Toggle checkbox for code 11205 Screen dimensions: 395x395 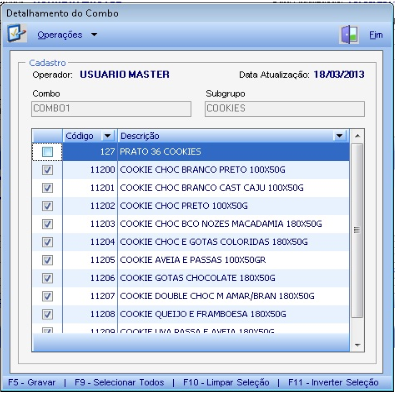[47, 260]
